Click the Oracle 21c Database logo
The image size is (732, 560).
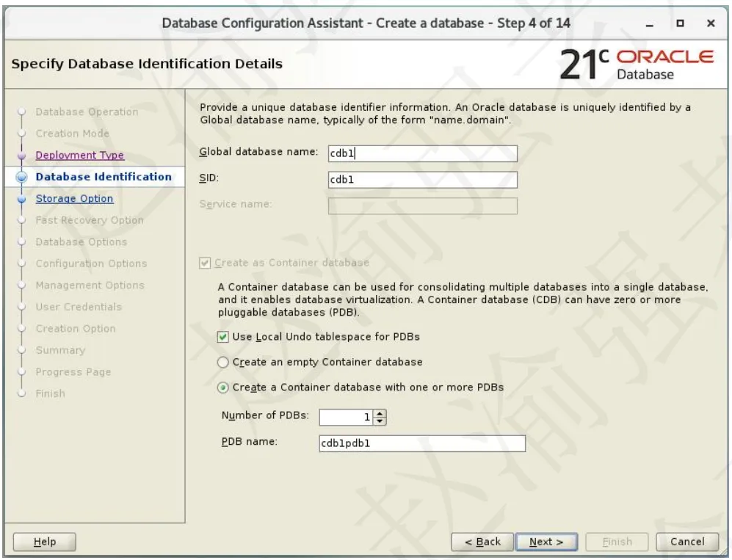click(637, 64)
